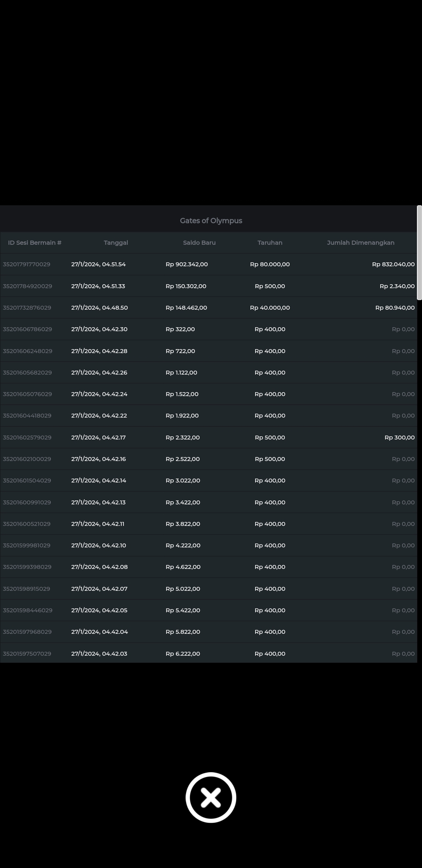Screen dimensions: 422x868
Task: Open session ID 35201606786029
Action: (x=27, y=329)
